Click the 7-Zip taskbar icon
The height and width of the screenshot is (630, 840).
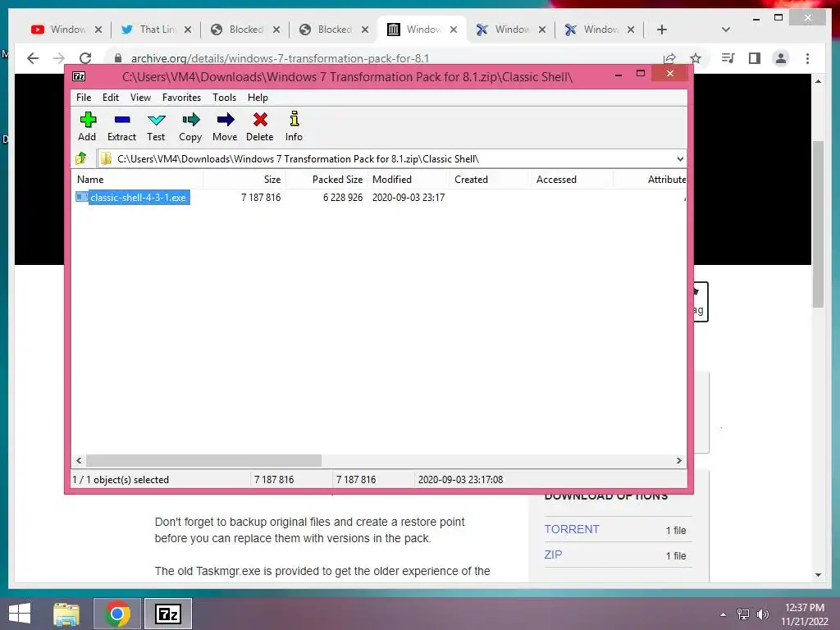(168, 614)
